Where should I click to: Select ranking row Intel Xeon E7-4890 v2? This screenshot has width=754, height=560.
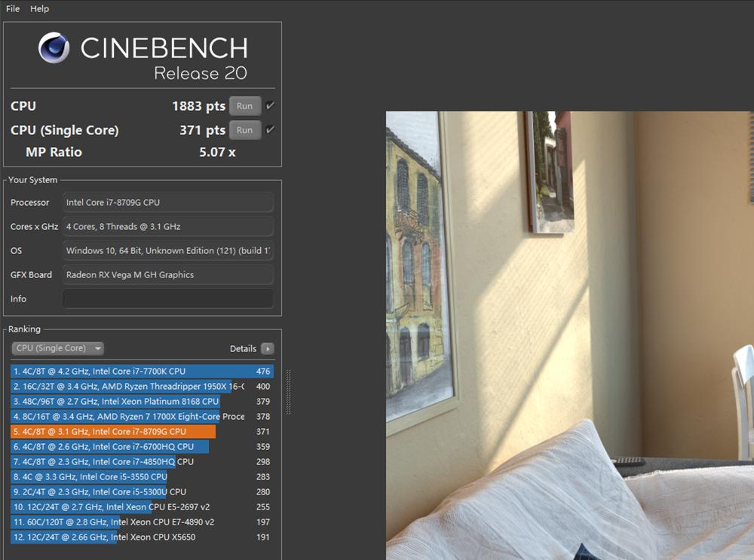pyautogui.click(x=142, y=522)
